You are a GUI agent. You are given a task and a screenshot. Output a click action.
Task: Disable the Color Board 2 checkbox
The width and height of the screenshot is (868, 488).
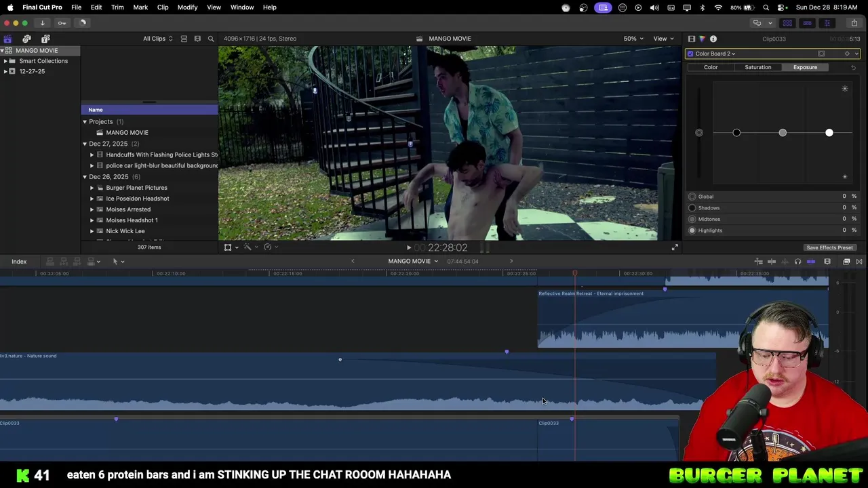690,54
